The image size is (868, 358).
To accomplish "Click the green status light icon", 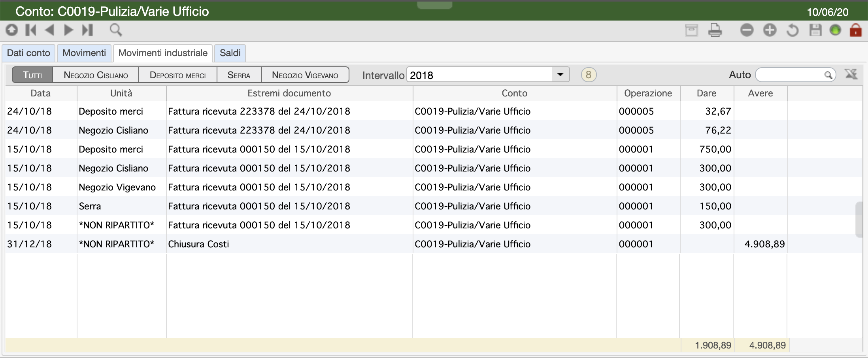I will click(836, 30).
